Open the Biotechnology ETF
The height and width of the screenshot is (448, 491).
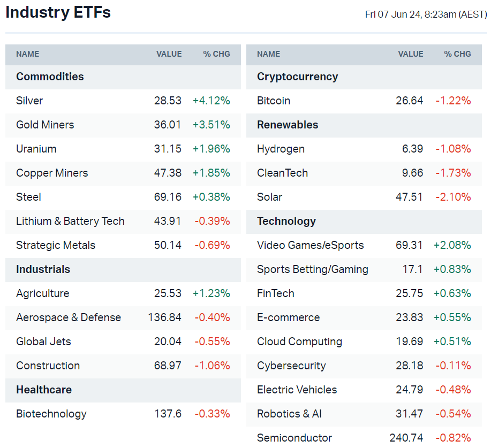click(x=51, y=414)
